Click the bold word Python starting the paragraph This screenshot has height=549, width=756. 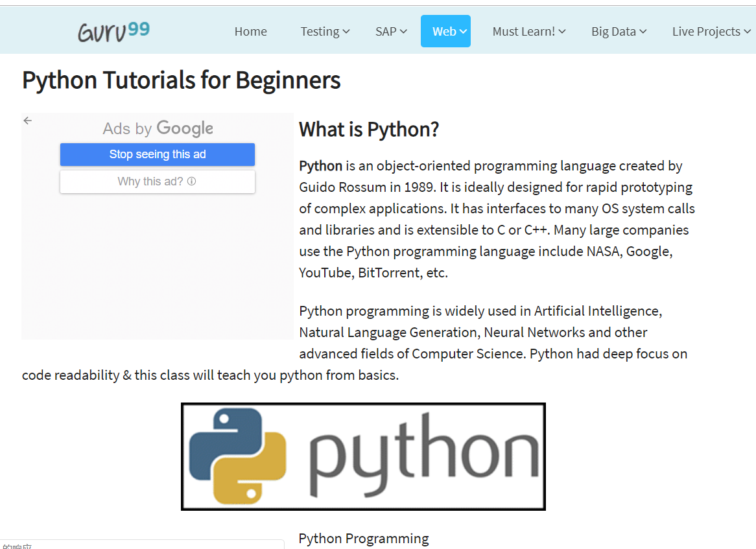321,166
